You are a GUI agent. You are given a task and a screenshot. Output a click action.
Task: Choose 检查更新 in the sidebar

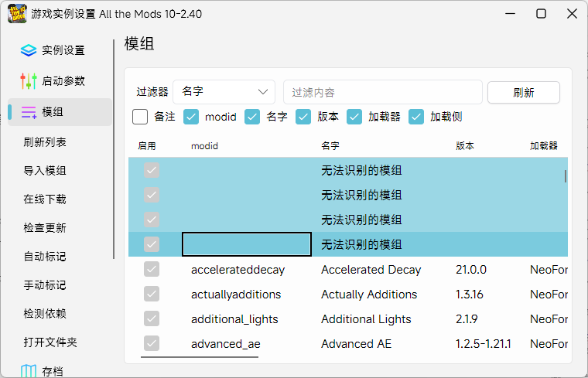pyautogui.click(x=45, y=228)
